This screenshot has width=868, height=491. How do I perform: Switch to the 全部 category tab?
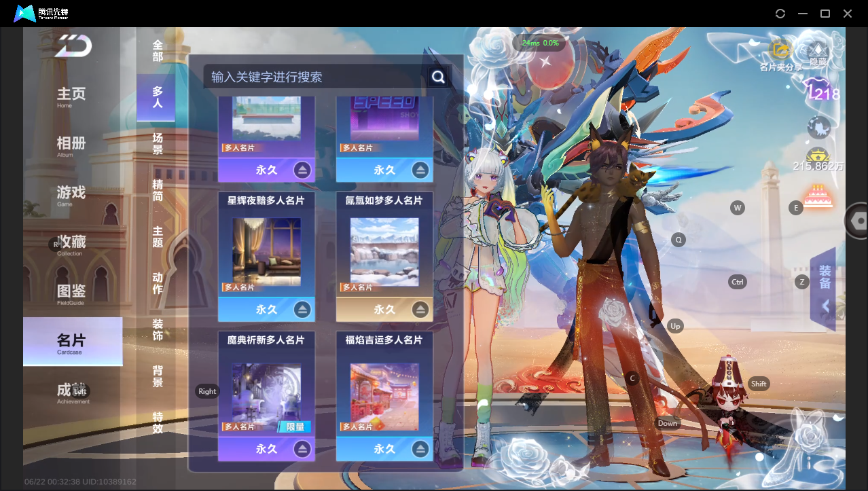158,50
